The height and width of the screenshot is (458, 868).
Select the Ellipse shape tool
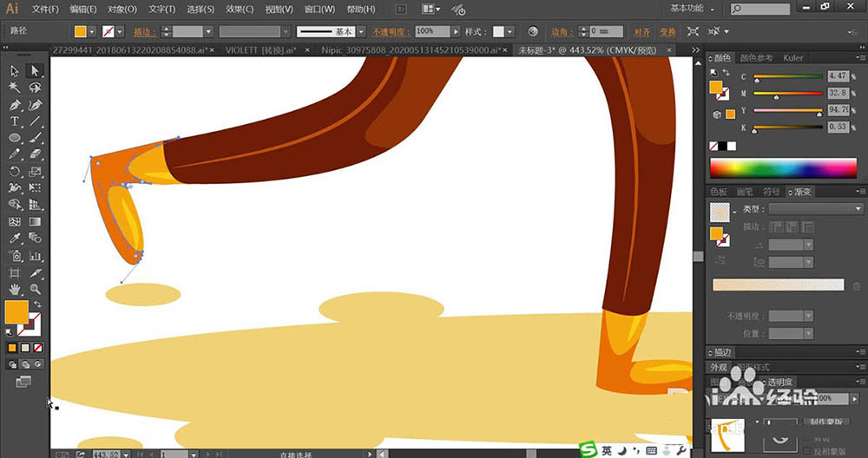(x=15, y=138)
